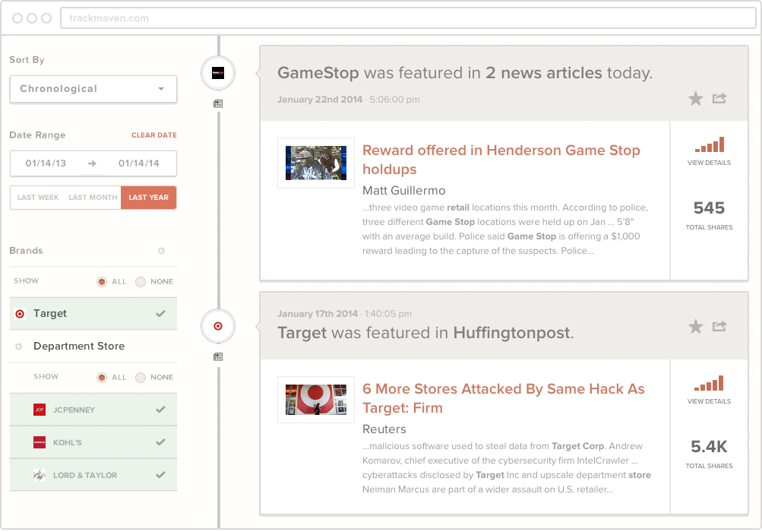
Task: Click Target was featured in Huffingtonpost headline
Action: (425, 333)
